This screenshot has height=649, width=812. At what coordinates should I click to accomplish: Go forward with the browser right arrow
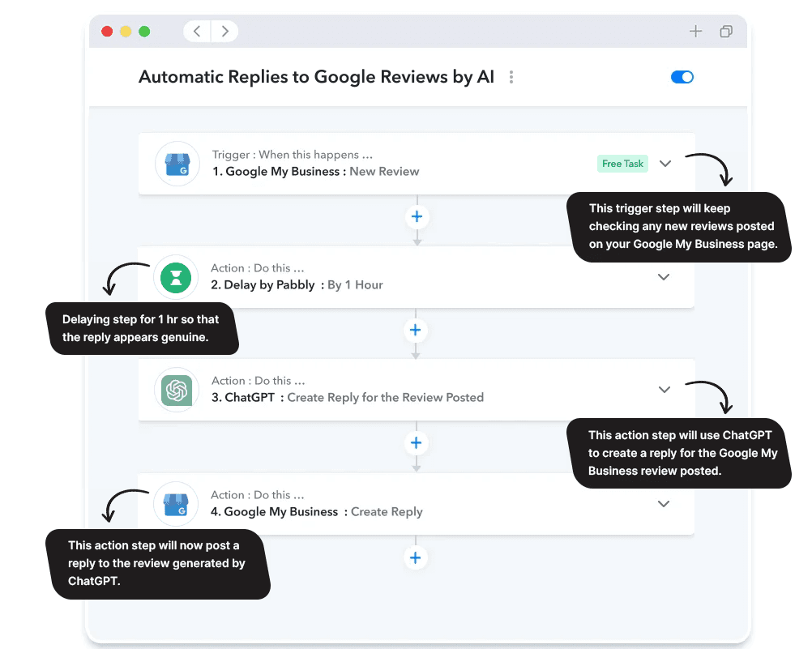[224, 31]
